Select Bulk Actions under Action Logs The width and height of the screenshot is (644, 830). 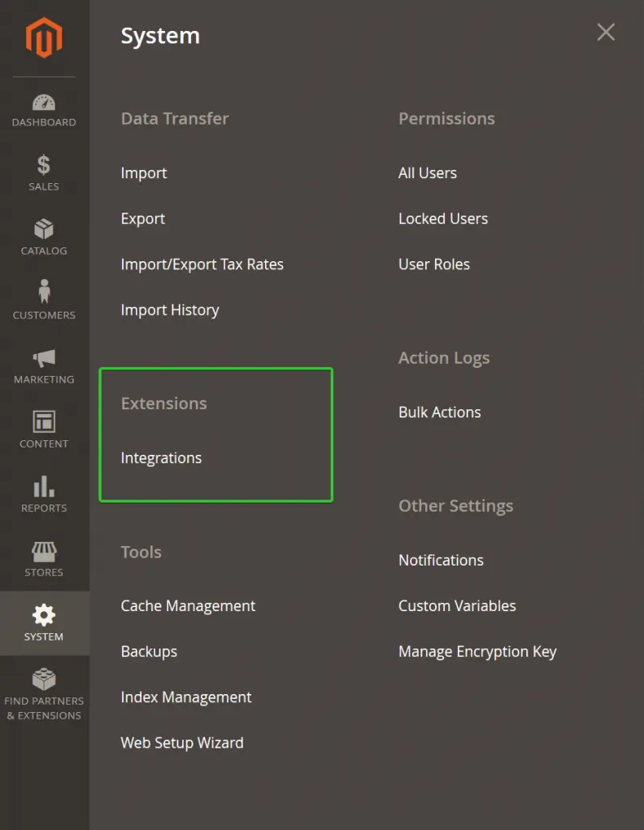point(439,413)
